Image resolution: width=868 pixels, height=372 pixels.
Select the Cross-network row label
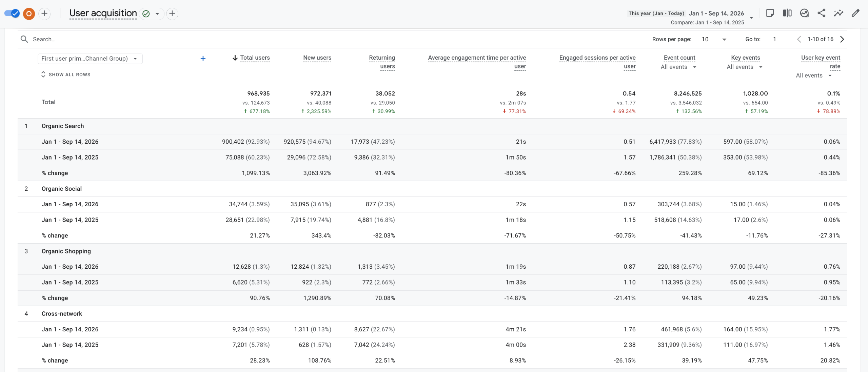click(62, 314)
